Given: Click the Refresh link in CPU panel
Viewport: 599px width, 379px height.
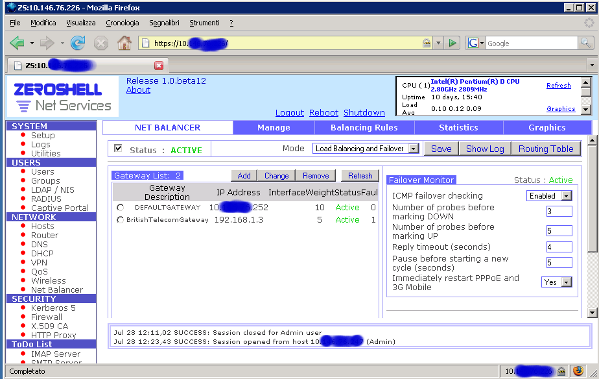Looking at the screenshot, I should (559, 85).
